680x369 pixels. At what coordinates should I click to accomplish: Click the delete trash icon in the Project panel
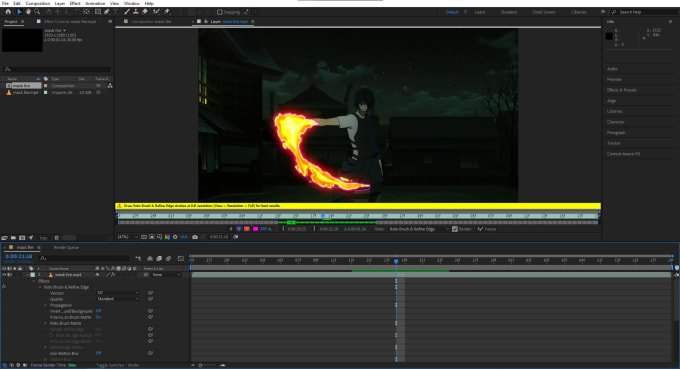pyautogui.click(x=56, y=238)
